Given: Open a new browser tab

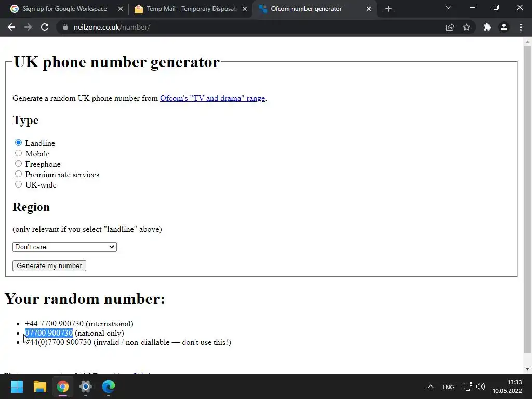Looking at the screenshot, I should [389, 9].
